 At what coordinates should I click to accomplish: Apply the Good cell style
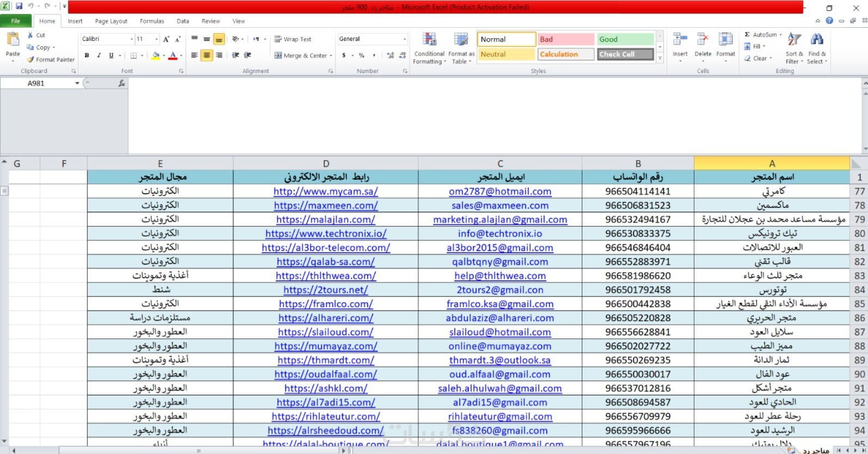625,39
